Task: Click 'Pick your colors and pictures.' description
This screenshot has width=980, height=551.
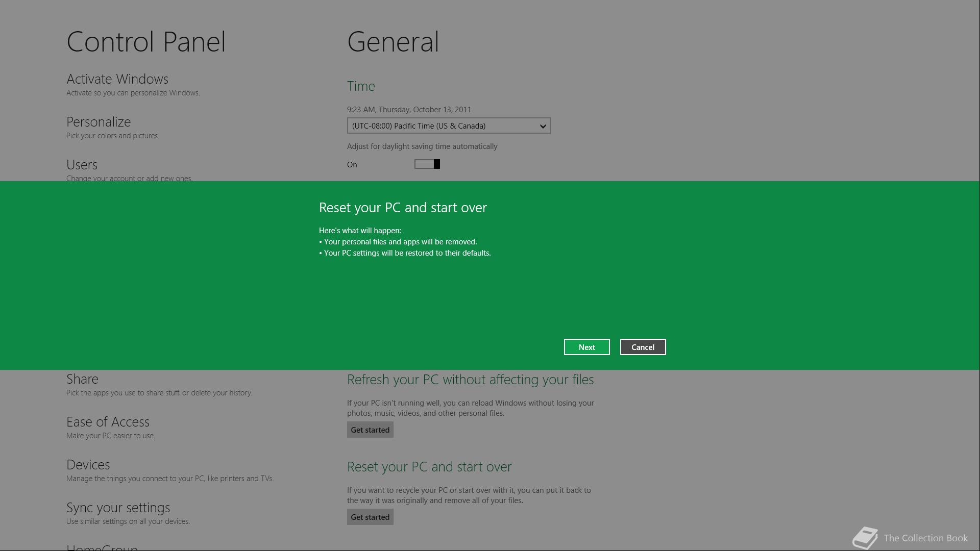Action: coord(113,136)
